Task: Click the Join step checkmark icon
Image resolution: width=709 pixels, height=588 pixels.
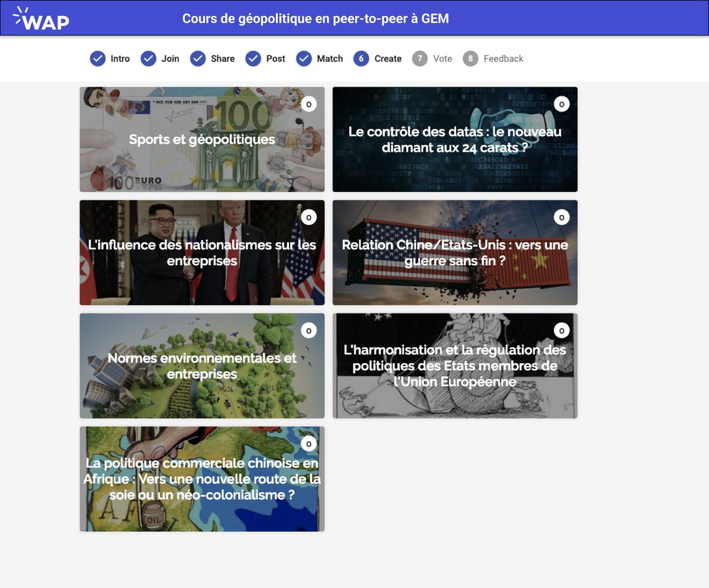Action: pos(148,58)
